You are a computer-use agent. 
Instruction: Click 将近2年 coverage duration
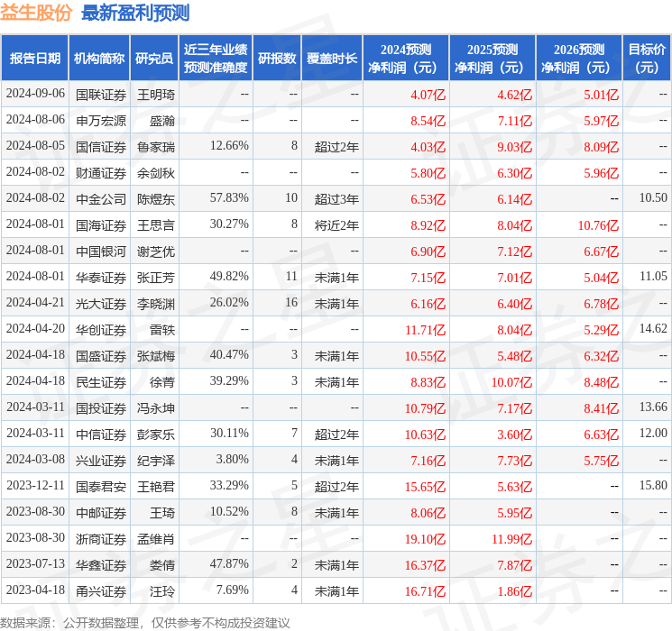[336, 225]
